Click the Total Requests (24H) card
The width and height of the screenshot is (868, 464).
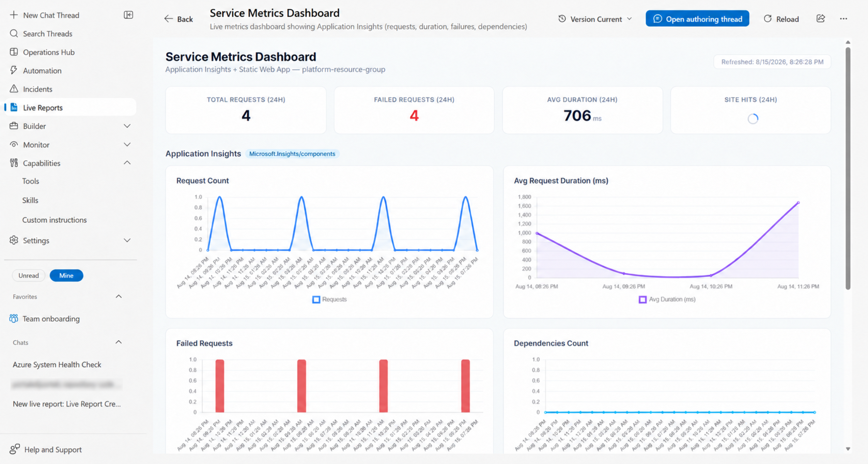[x=246, y=110]
